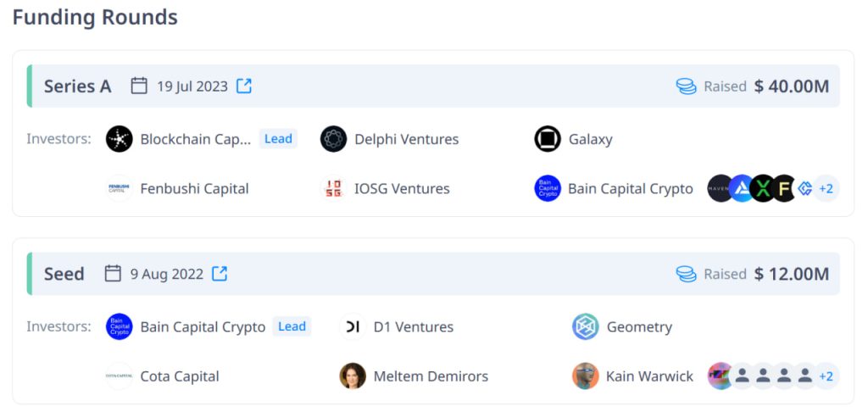Select the Series A round title
The width and height of the screenshot is (868, 412).
[x=77, y=86]
